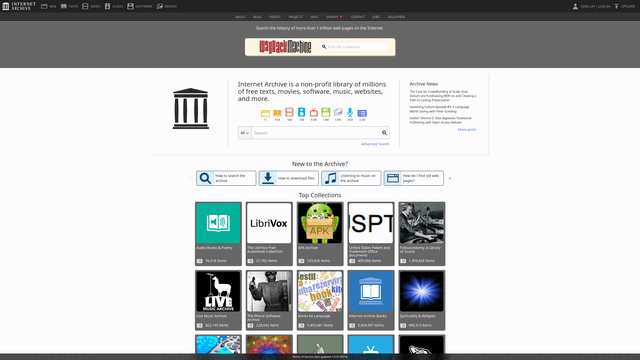This screenshot has width=640, height=360.
Task: Open the Software section in top navigation
Action: click(x=140, y=6)
